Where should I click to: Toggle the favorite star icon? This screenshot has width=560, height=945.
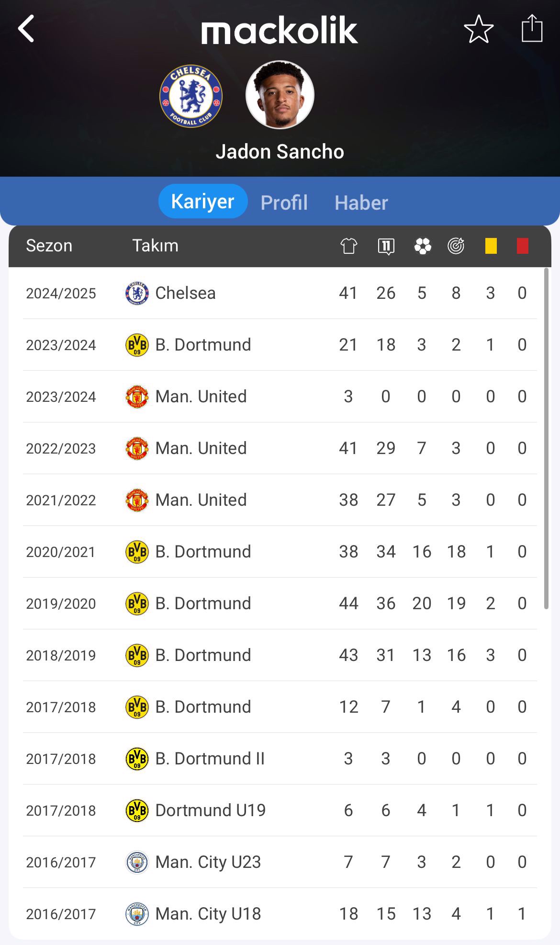click(x=479, y=29)
